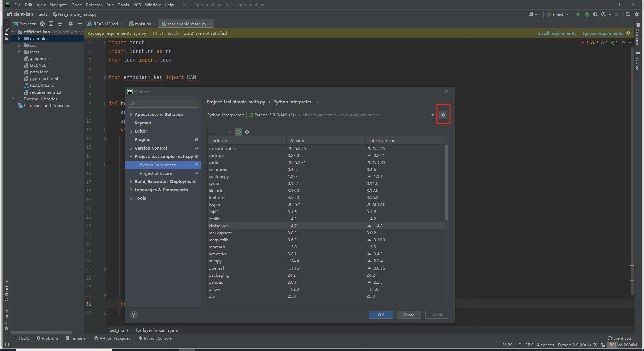Click Install requirements link

(557, 33)
